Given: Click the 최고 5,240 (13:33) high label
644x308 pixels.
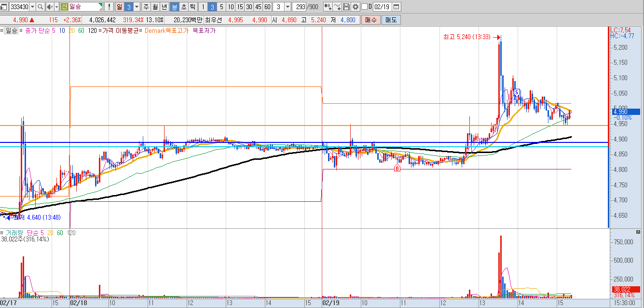Looking at the screenshot, I should coord(466,37).
